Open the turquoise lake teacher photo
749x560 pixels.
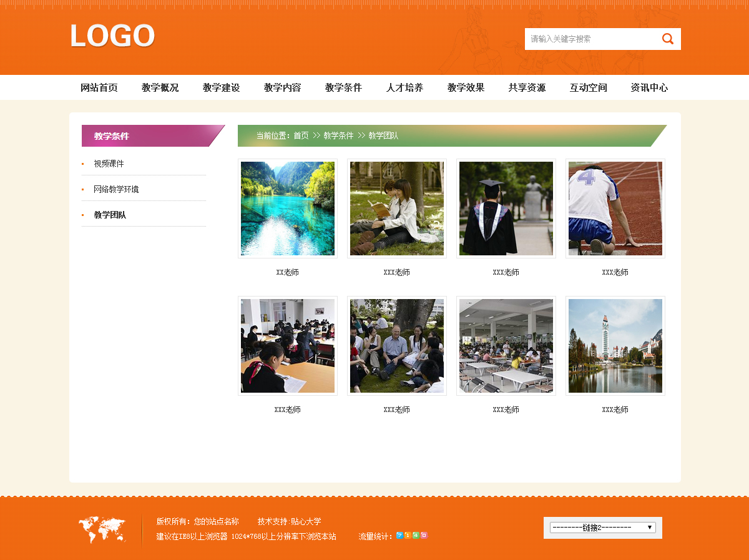click(288, 209)
